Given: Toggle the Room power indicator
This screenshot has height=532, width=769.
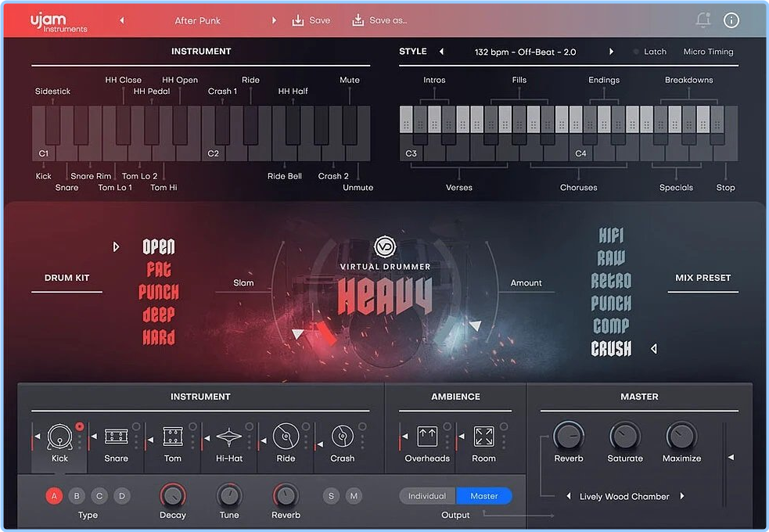Looking at the screenshot, I should [504, 426].
